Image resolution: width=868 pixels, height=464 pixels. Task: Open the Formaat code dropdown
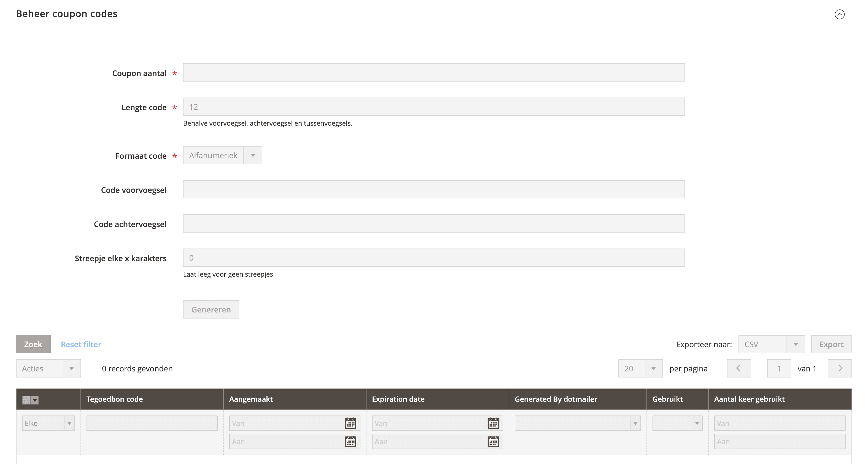point(222,155)
